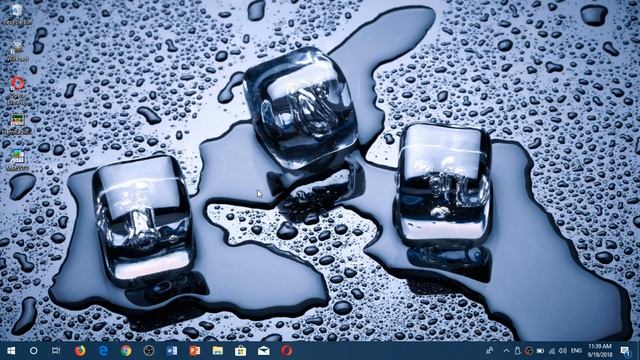640x360 pixels.
Task: Open the Windows Start menu
Action: click(11, 351)
